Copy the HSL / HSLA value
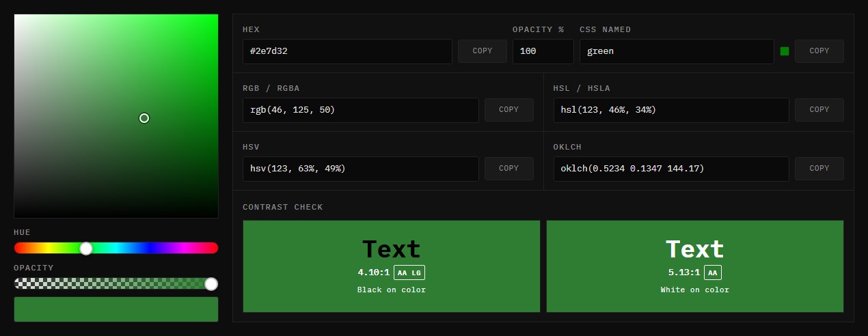This screenshot has width=868, height=336. (x=819, y=110)
